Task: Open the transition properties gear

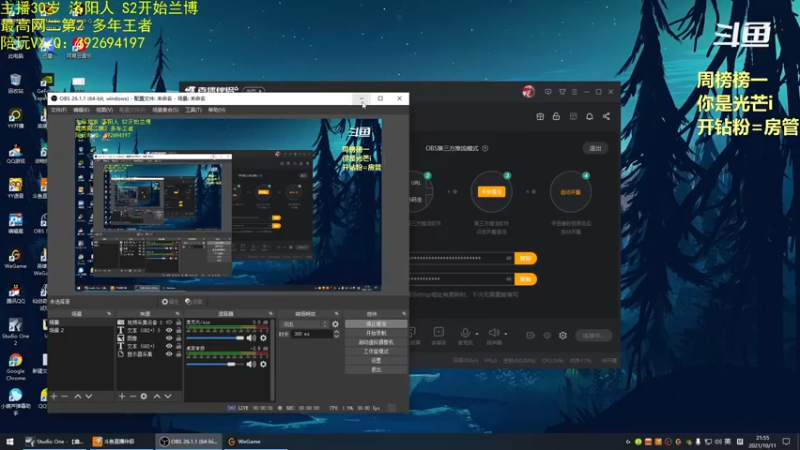Action: (x=335, y=324)
